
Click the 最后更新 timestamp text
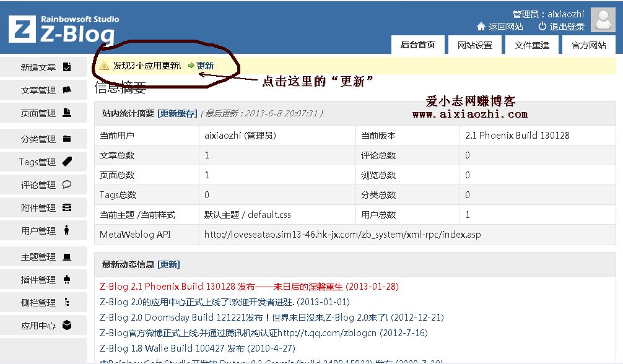click(261, 113)
